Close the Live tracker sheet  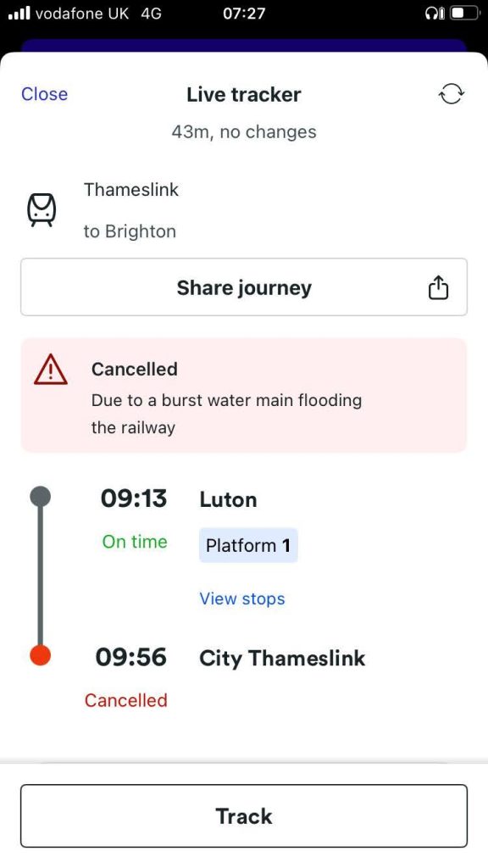coord(44,94)
